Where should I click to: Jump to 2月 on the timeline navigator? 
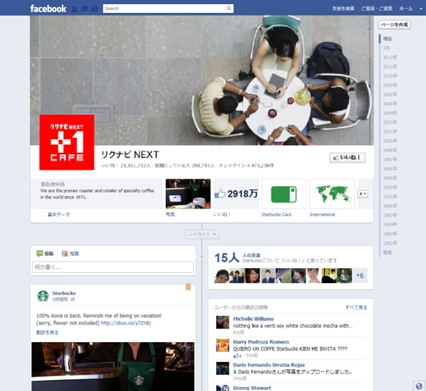point(386,48)
